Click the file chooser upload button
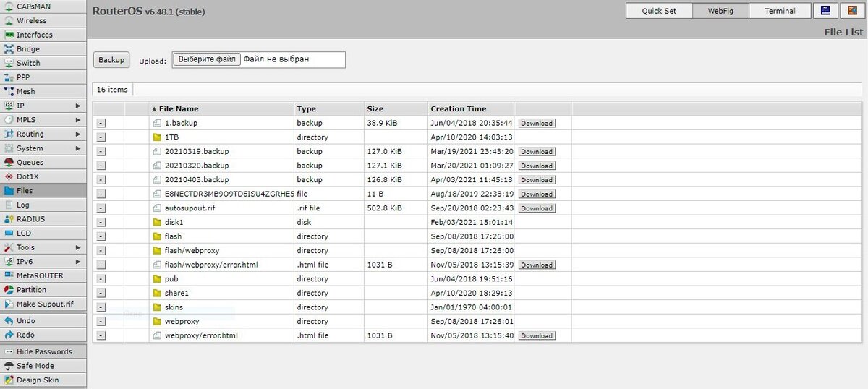Viewport: 868px width, 389px height. coord(207,59)
